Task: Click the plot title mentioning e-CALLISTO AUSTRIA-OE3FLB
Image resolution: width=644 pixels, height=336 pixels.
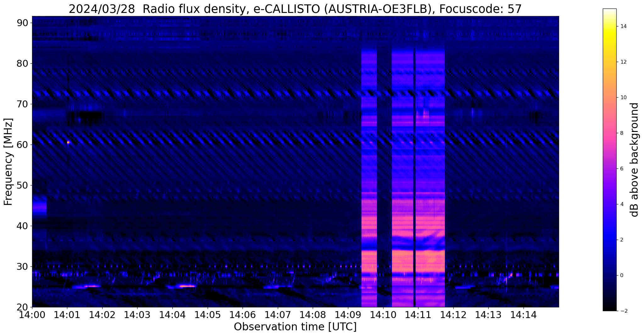Action: [295, 9]
